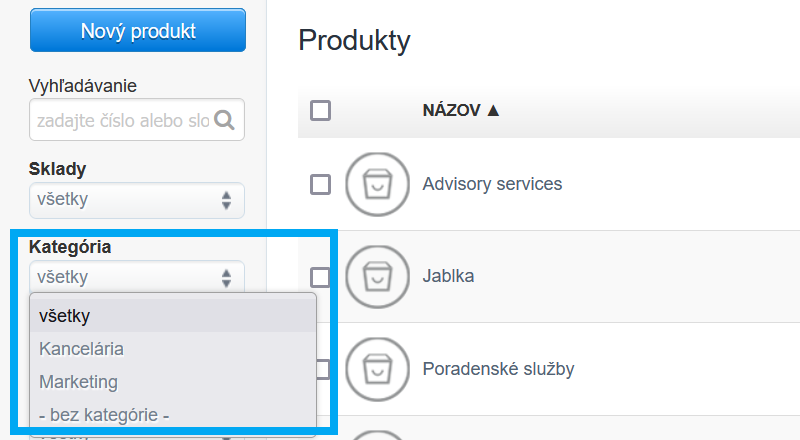Click the Jablka product basket icon
Viewport: 800px width, 440px height.
(x=377, y=276)
